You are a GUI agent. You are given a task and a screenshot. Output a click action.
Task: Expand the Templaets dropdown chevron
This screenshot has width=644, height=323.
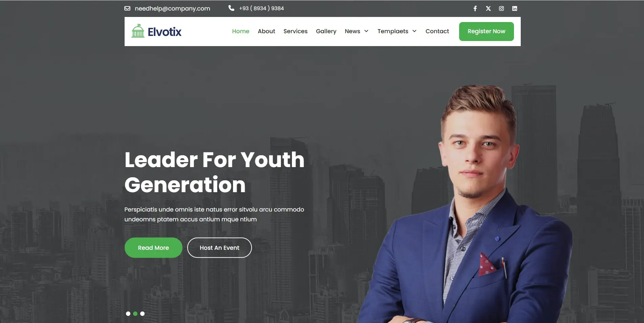click(414, 31)
